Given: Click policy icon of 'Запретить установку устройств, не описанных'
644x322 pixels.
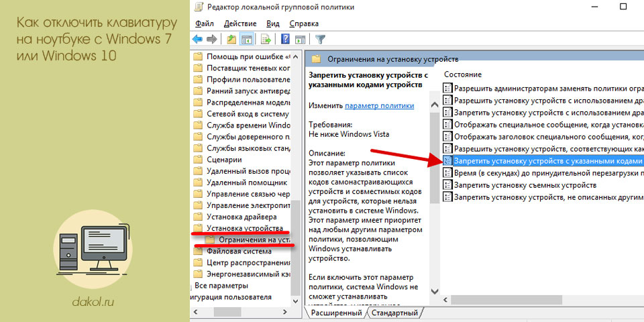Looking at the screenshot, I should click(x=447, y=197).
